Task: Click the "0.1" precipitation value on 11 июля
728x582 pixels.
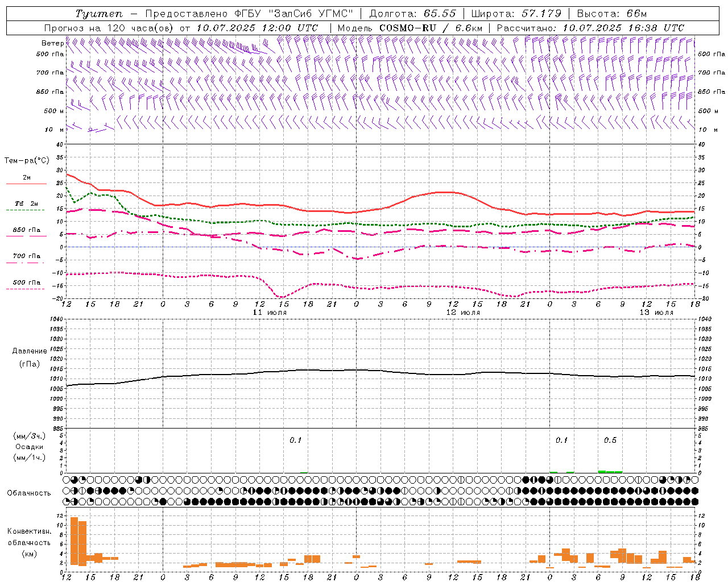Action: point(296,440)
